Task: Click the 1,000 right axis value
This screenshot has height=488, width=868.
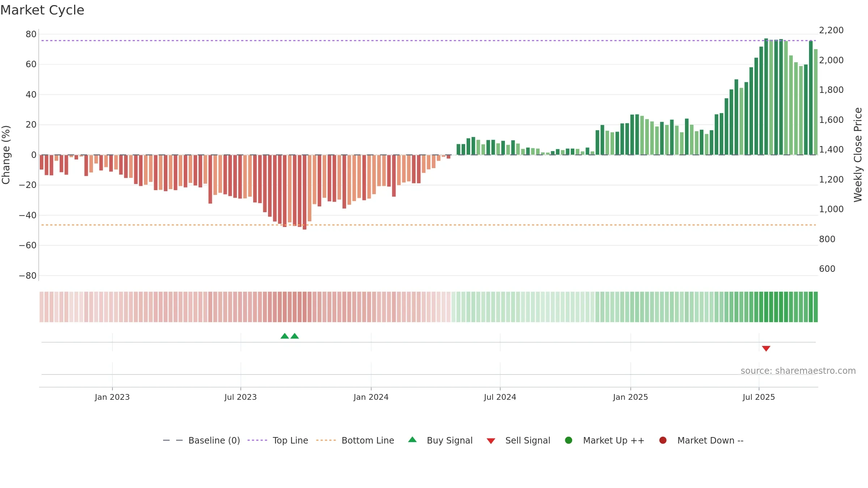Action: click(x=831, y=209)
